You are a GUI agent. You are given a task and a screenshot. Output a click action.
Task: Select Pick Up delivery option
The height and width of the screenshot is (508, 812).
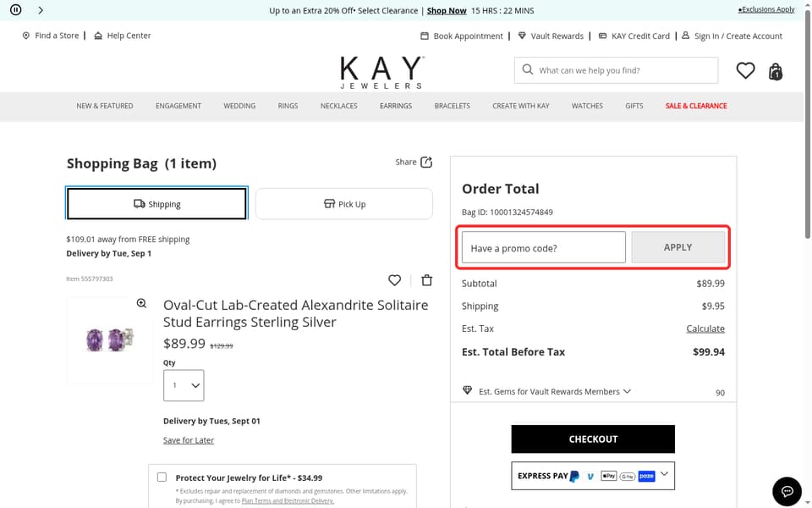(344, 204)
